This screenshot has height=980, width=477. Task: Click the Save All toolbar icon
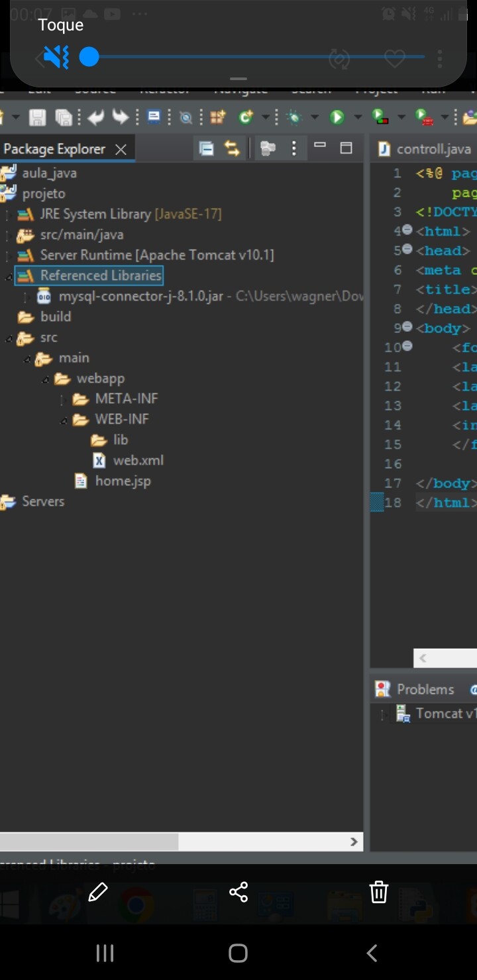64,117
